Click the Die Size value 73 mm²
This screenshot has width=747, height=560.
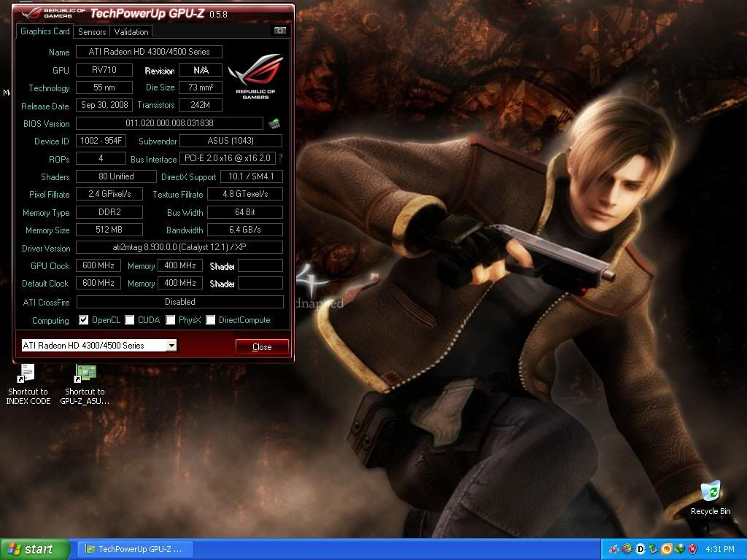[201, 87]
